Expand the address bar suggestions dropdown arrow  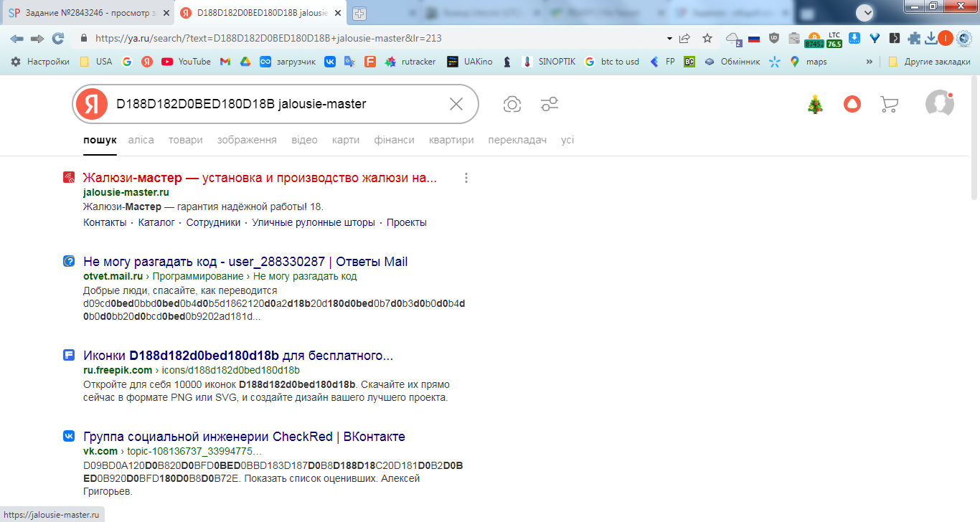669,39
